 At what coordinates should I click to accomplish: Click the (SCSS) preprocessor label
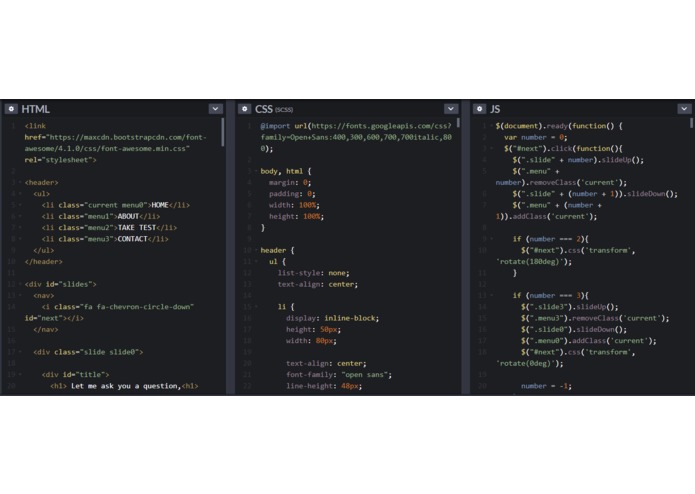(x=284, y=110)
